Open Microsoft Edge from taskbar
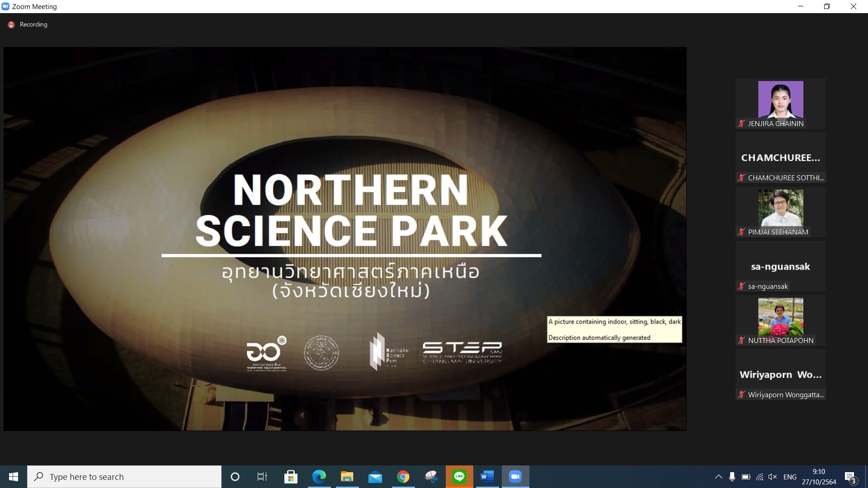868x488 pixels. click(x=319, y=477)
